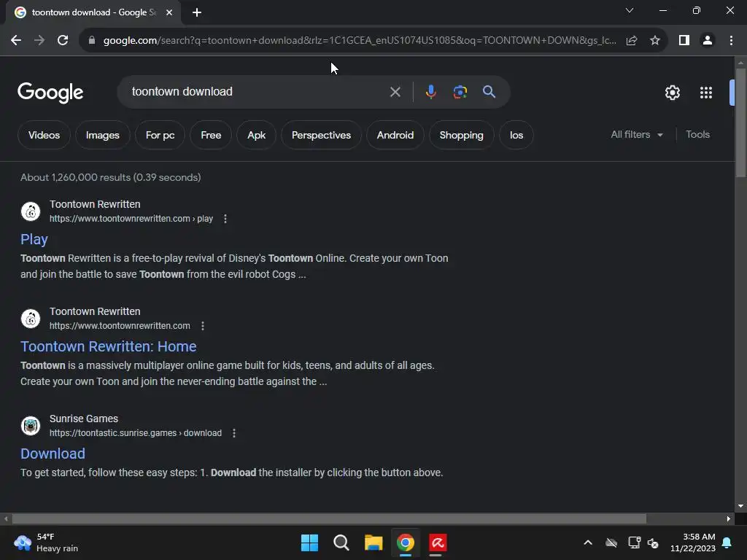Filter results by Videos
The image size is (747, 560).
[44, 135]
